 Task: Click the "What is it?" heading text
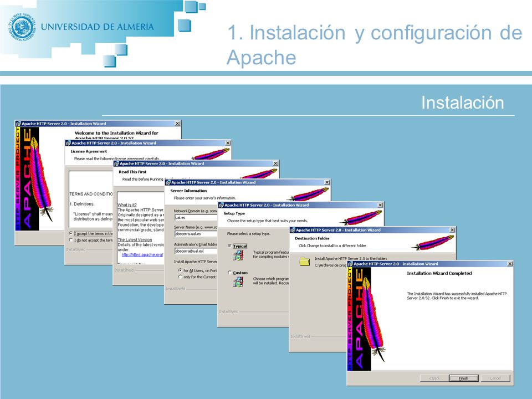(x=127, y=205)
